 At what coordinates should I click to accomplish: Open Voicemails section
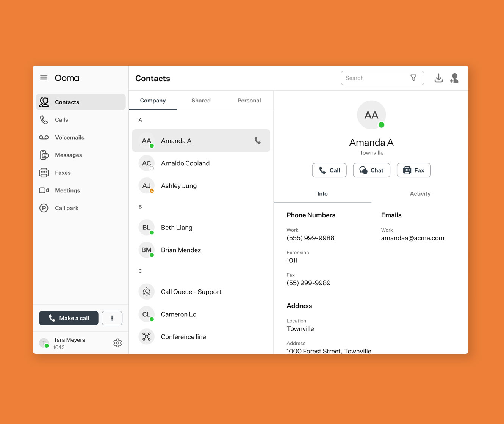click(x=81, y=137)
